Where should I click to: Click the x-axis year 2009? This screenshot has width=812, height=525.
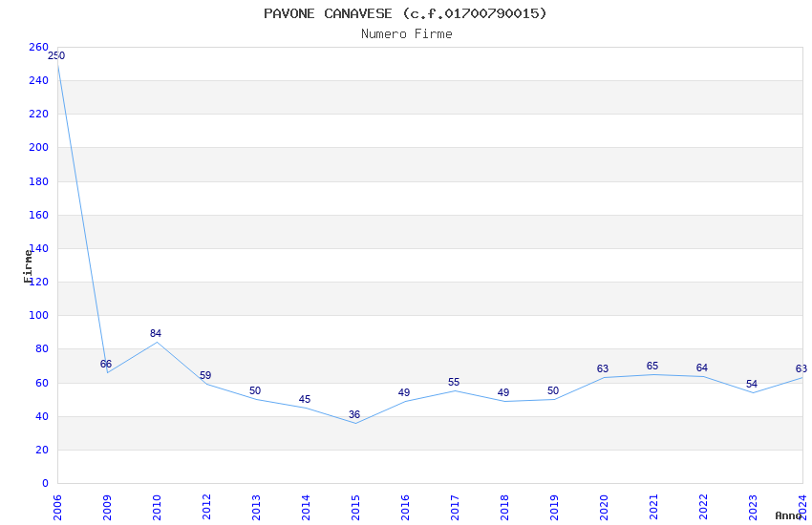107,508
